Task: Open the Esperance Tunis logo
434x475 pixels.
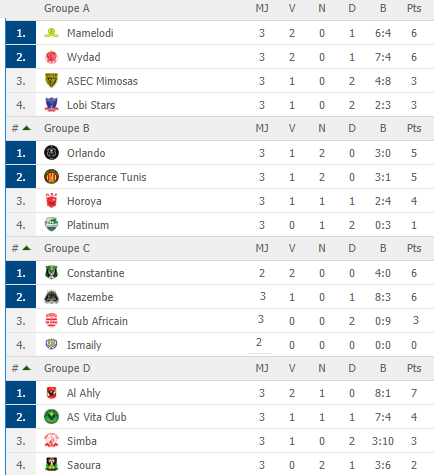Action: pos(51,177)
